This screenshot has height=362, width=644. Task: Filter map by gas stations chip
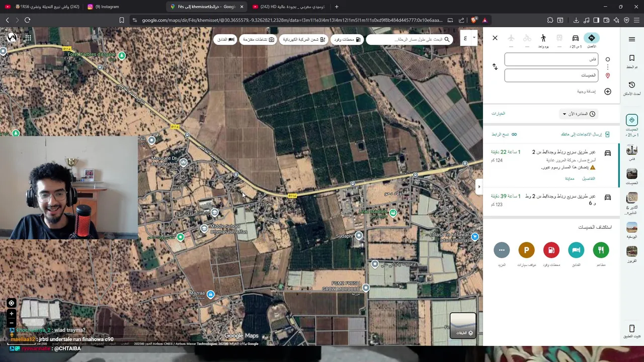tap(348, 39)
